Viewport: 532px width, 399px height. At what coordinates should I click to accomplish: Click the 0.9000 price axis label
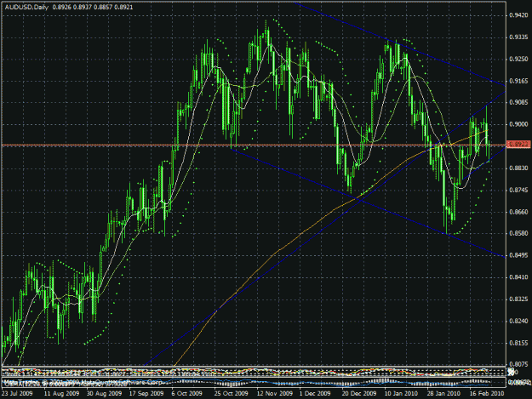coord(518,124)
